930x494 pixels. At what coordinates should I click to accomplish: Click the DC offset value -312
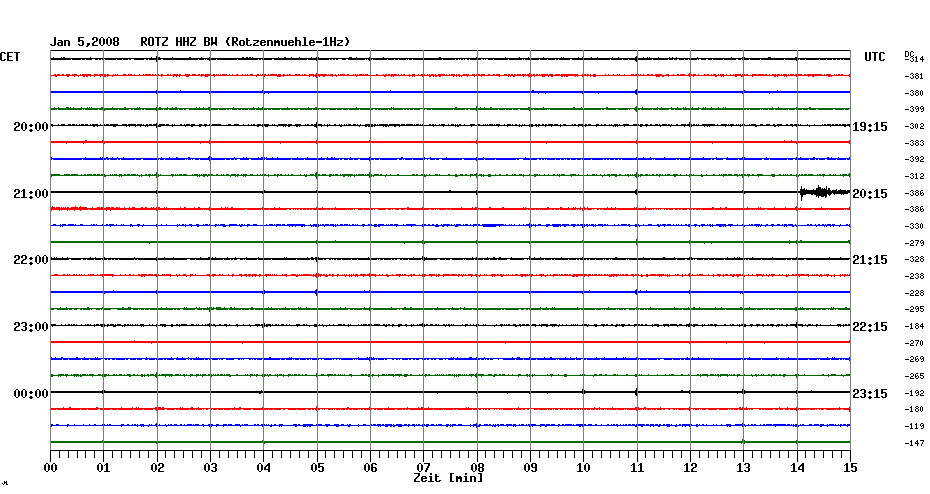[x=914, y=177]
